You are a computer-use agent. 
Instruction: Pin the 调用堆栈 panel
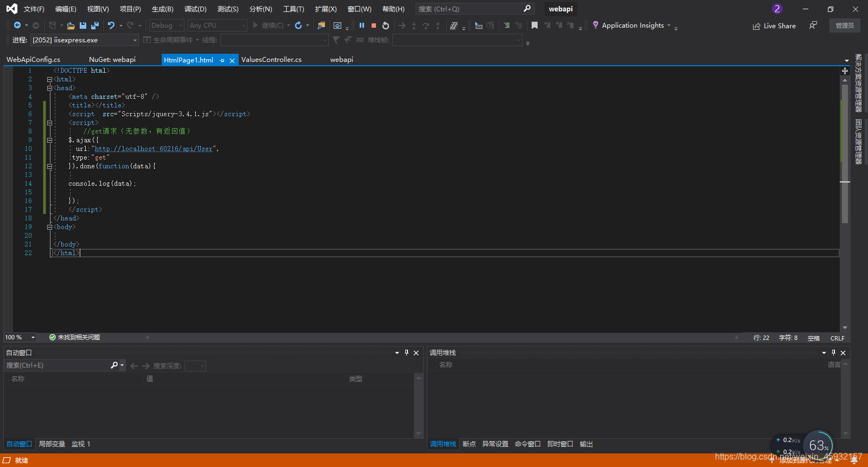[x=833, y=353]
